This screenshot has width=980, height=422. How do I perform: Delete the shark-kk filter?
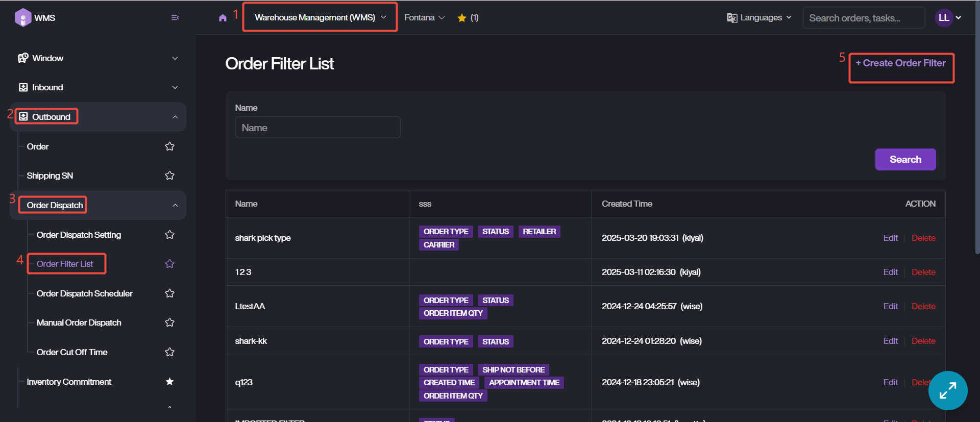[923, 341]
